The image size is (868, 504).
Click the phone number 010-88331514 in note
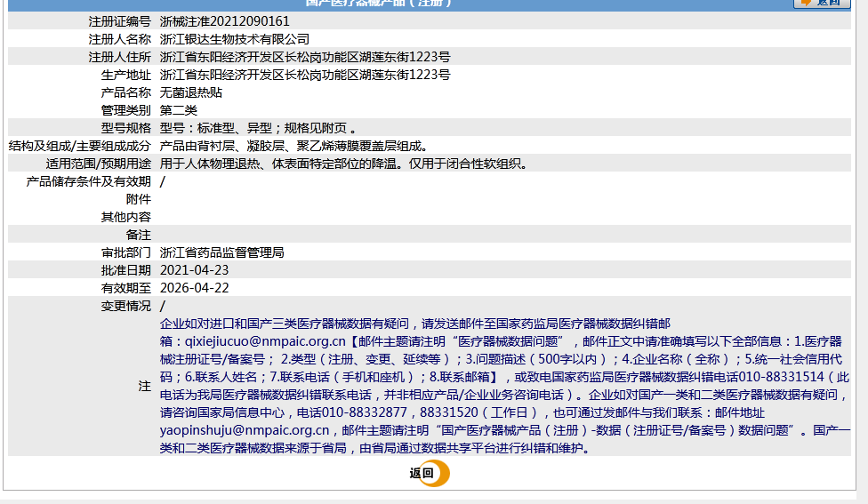[782, 377]
